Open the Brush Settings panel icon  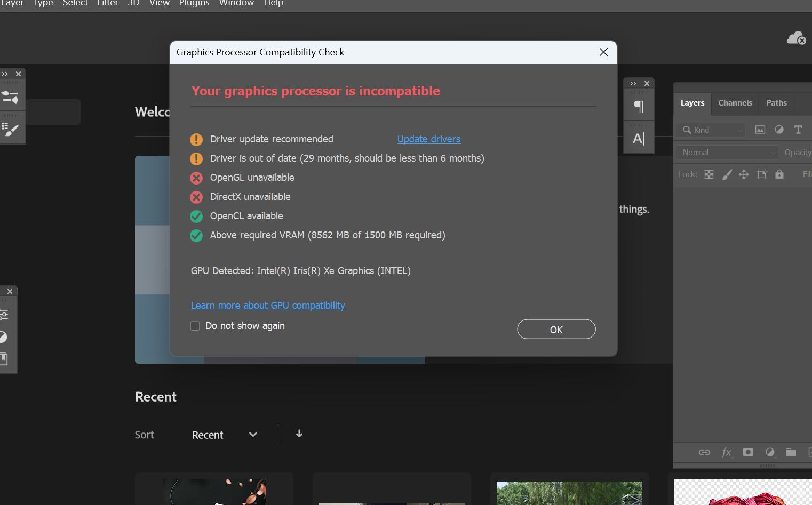click(x=10, y=130)
